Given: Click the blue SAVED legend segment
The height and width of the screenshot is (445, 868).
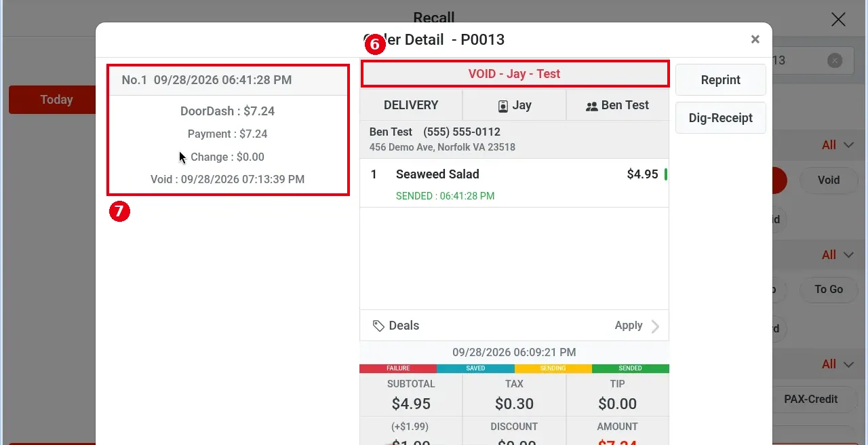Looking at the screenshot, I should point(475,368).
